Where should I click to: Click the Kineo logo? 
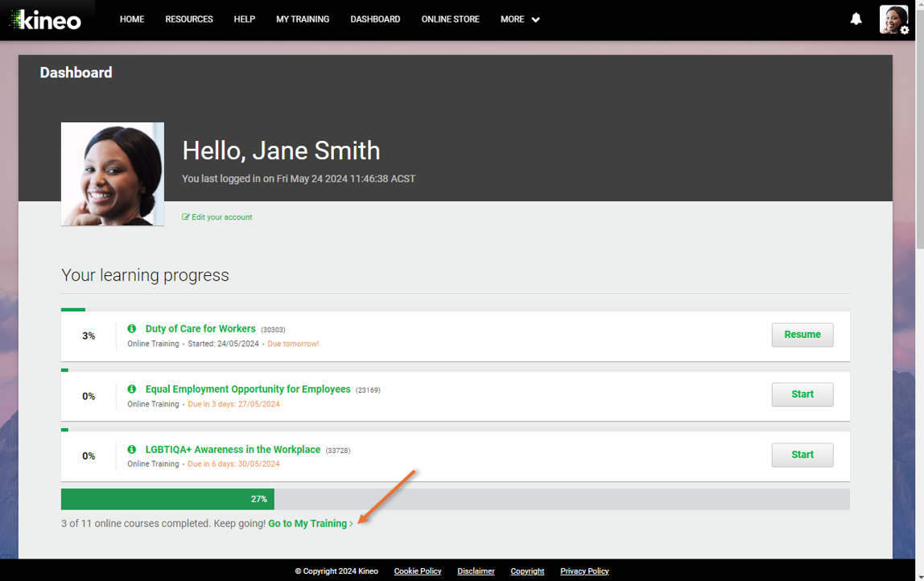coord(46,20)
